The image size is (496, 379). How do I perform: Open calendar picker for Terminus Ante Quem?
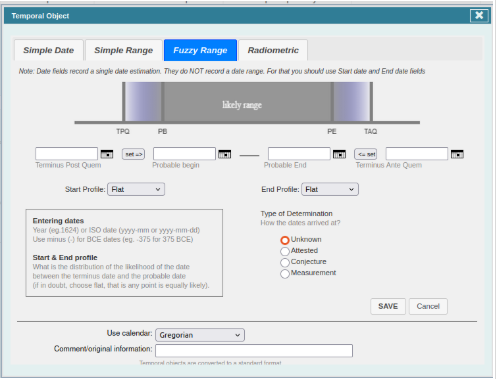click(457, 154)
